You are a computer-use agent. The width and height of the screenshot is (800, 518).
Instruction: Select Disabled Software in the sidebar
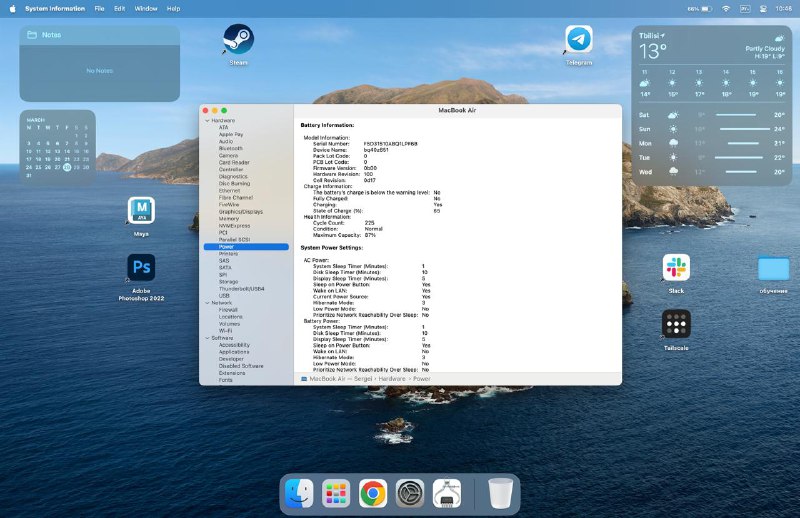pyautogui.click(x=241, y=366)
